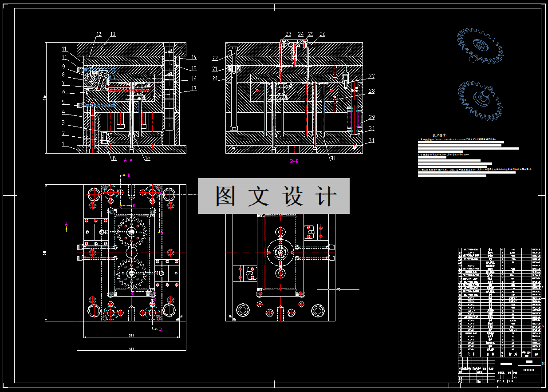Select part callout number 2
Viewport: 548px width, 392px height.
[63, 133]
